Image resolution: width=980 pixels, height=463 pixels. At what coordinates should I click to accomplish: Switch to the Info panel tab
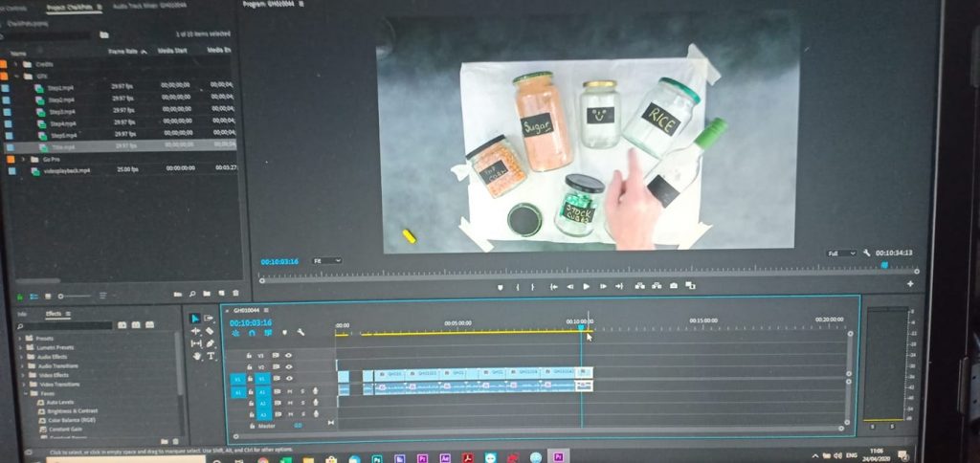(22, 314)
